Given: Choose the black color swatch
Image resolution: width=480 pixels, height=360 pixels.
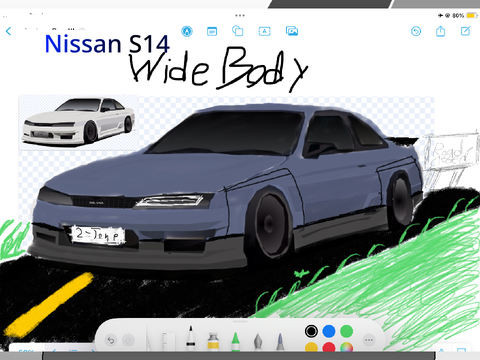Looking at the screenshot, I should [311, 331].
